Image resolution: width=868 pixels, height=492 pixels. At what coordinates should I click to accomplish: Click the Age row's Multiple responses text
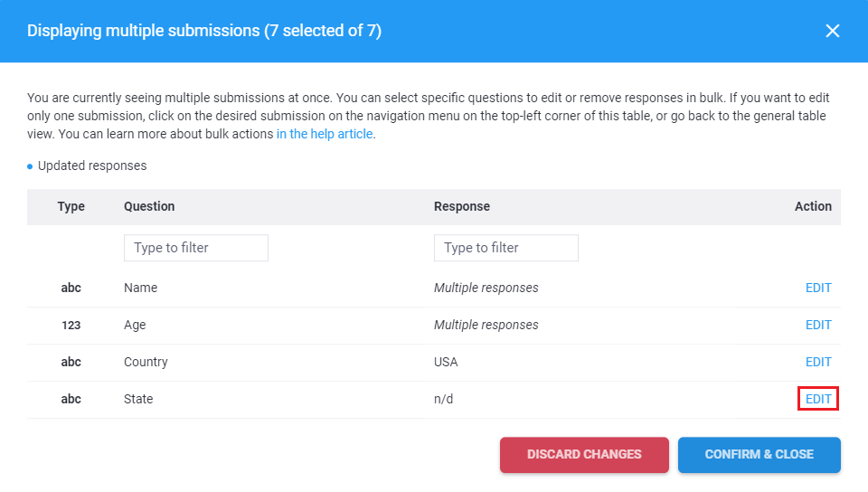(x=486, y=325)
